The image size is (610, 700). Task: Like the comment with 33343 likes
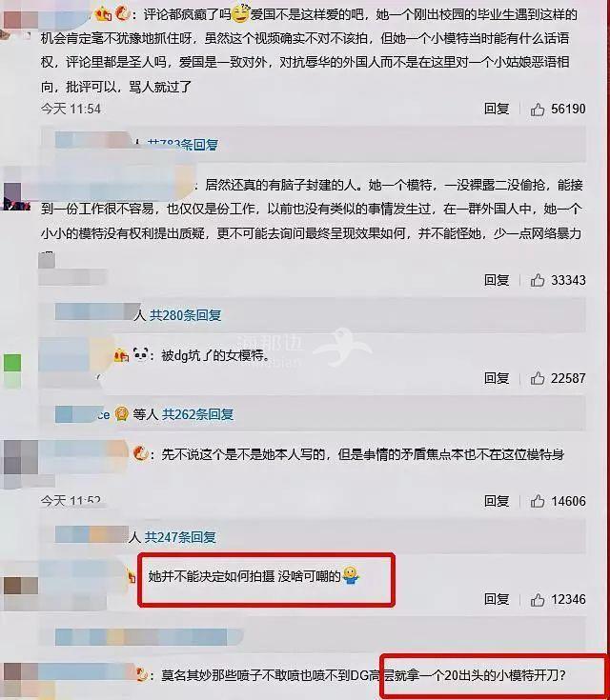[538, 280]
